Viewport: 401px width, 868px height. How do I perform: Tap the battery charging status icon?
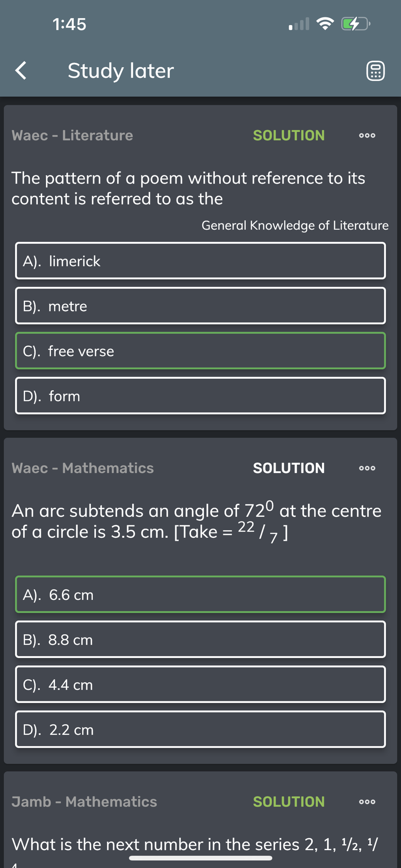(355, 24)
